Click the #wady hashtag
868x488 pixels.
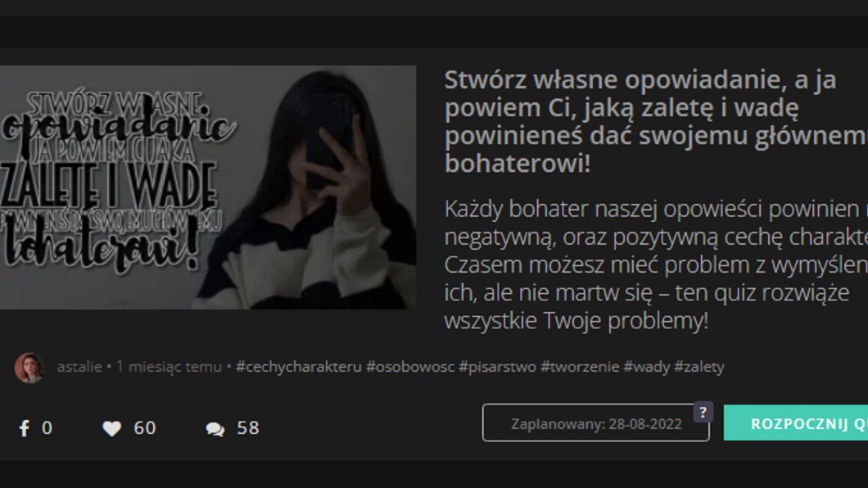coord(646,367)
